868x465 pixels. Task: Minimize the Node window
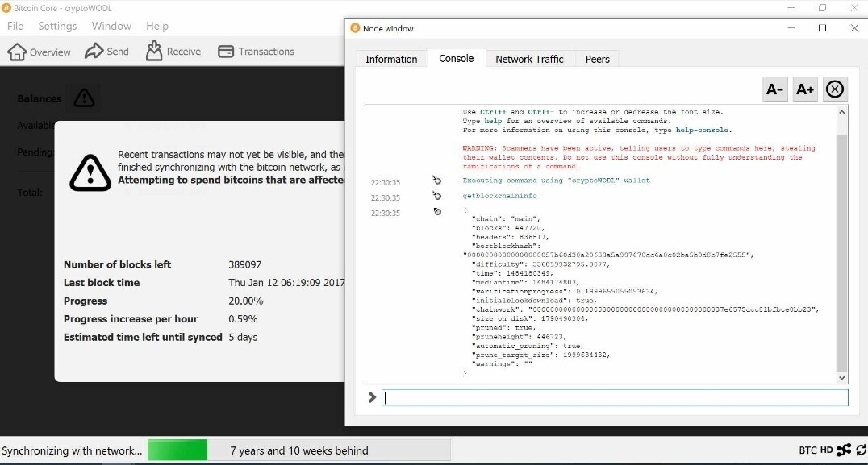pos(791,28)
